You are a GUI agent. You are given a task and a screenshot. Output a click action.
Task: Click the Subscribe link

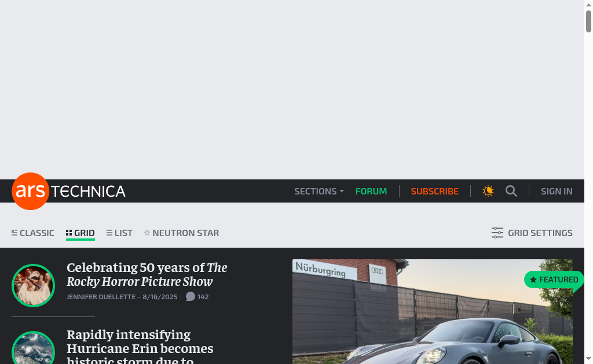point(434,192)
